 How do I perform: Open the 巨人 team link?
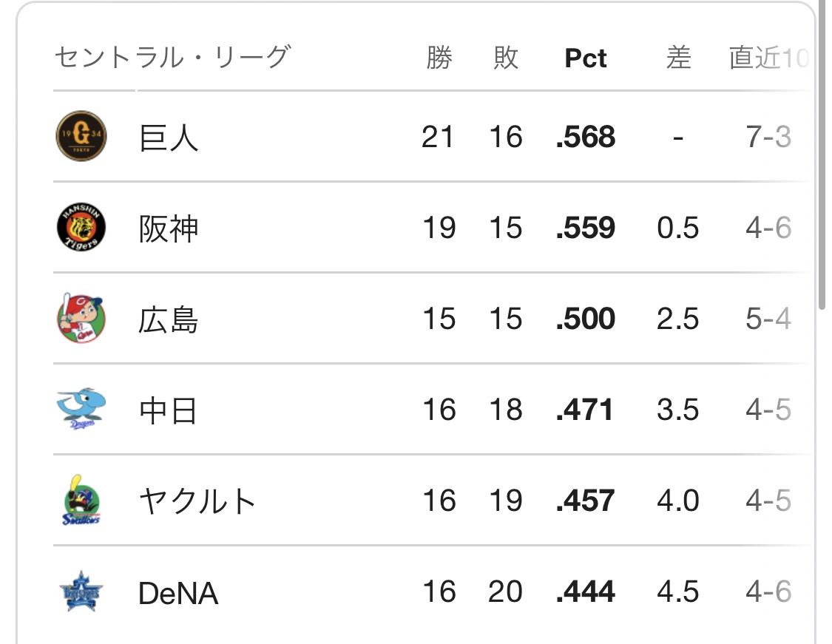[169, 138]
